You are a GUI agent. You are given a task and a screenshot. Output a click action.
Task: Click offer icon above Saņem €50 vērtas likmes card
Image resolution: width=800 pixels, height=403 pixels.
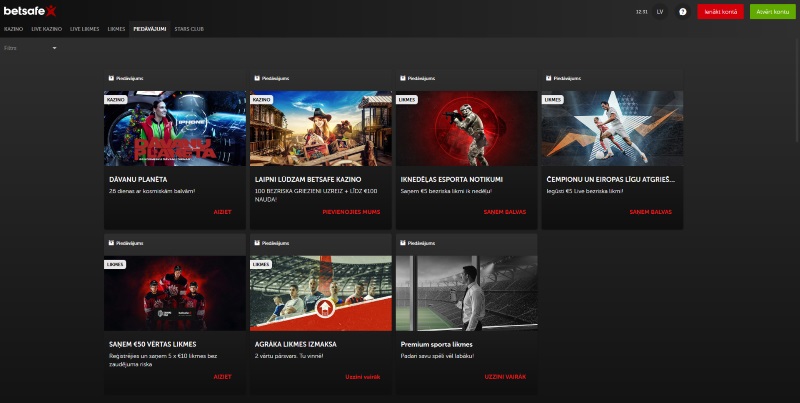tap(111, 243)
